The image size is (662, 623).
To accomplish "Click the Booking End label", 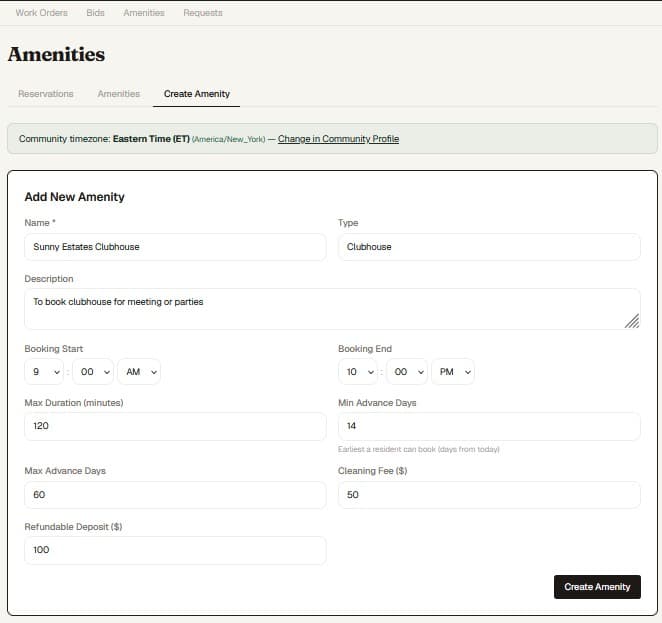I will (365, 349).
